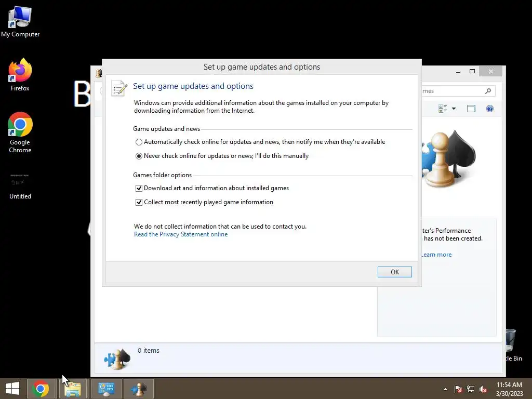Open the muted volume tray icon

[483, 389]
